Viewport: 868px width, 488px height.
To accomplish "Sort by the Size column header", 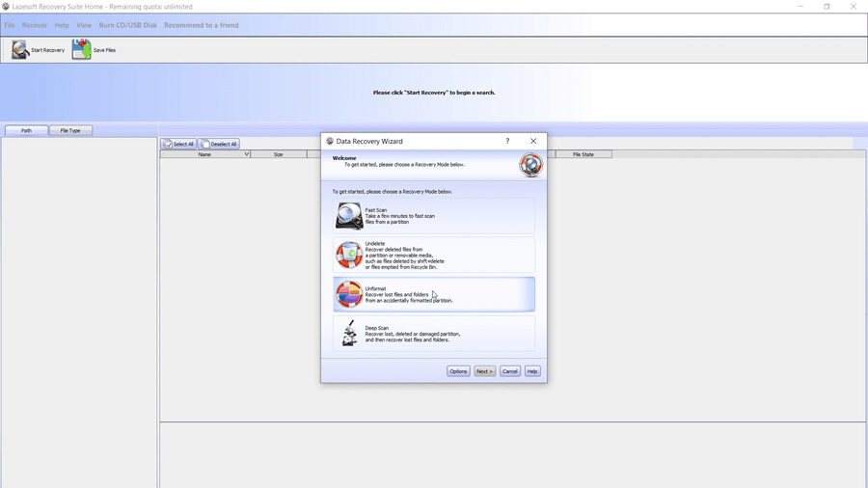I will 279,154.
